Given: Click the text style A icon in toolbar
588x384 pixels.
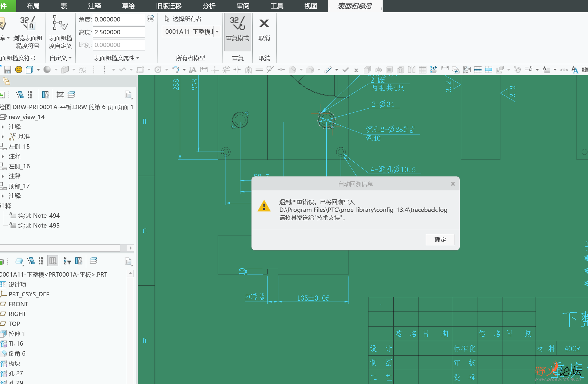Looking at the screenshot, I should (574, 70).
